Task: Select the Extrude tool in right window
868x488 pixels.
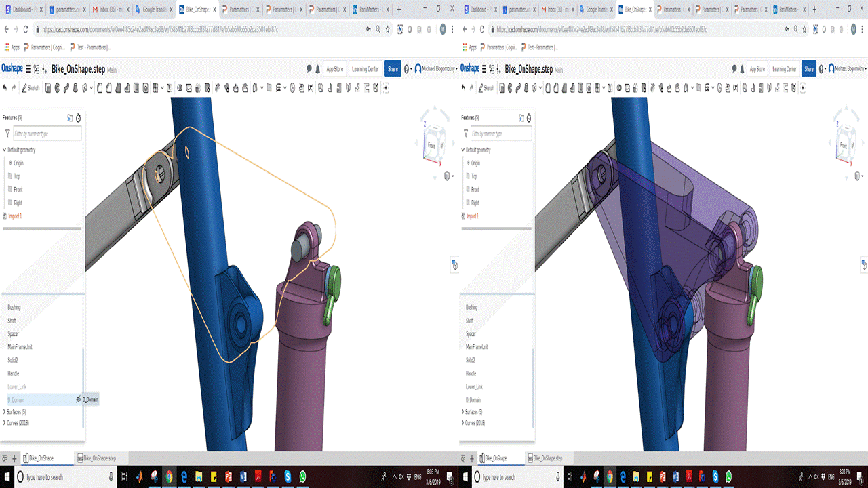Action: [x=502, y=87]
